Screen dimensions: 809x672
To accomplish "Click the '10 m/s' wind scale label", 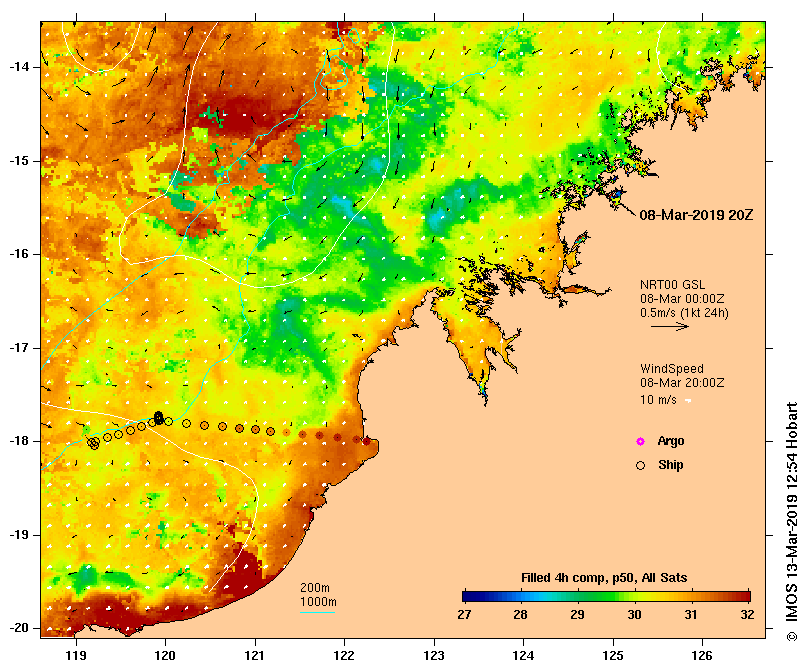I will click(658, 400).
